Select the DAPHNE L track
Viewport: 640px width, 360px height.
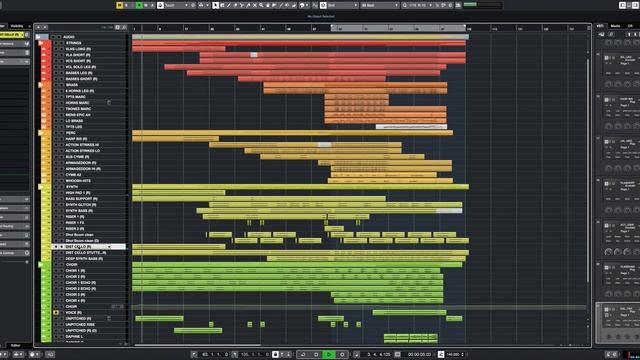[x=74, y=337]
